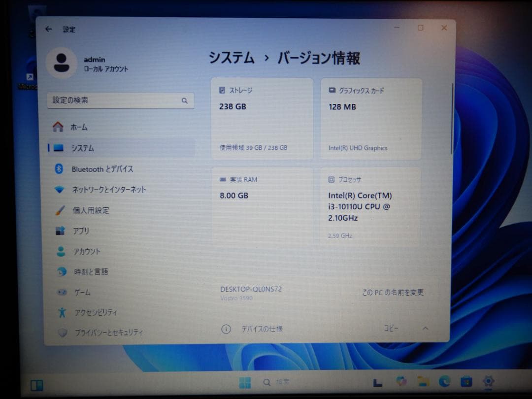Open the widgets icon on the taskbar
Image resolution: width=532 pixels, height=399 pixels.
click(37, 385)
